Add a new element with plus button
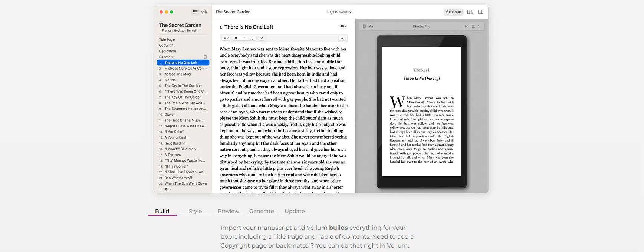The width and height of the screenshot is (644, 252). [161, 189]
